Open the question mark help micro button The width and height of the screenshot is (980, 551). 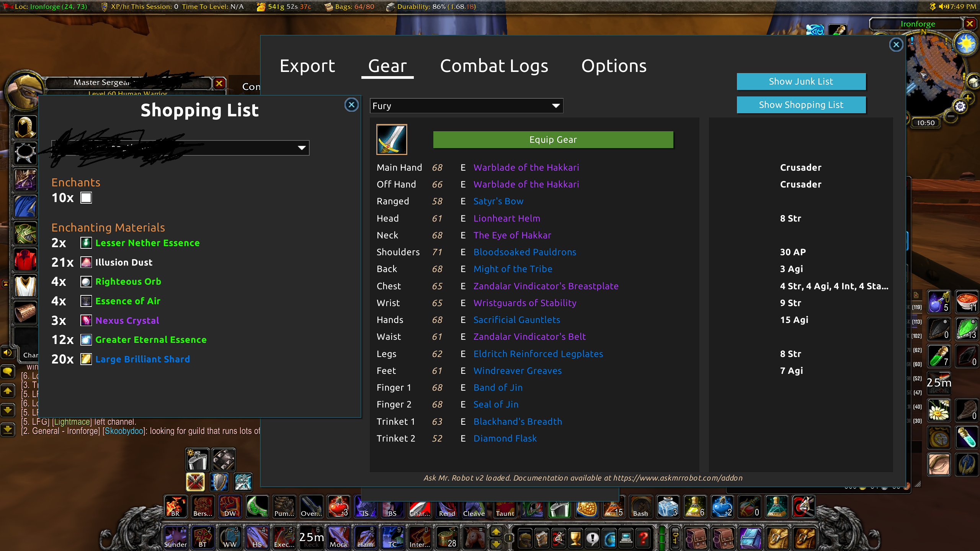coord(644,538)
